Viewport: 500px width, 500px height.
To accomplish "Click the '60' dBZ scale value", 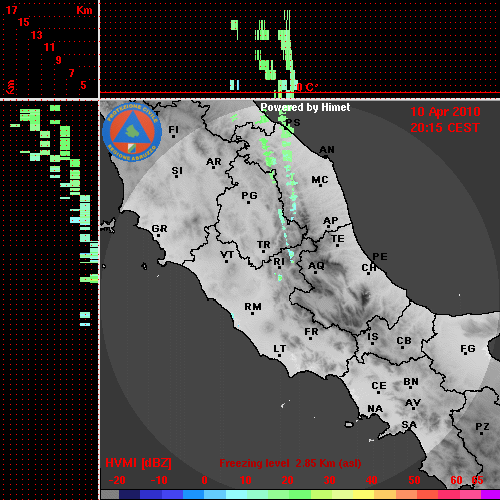I will [456, 480].
